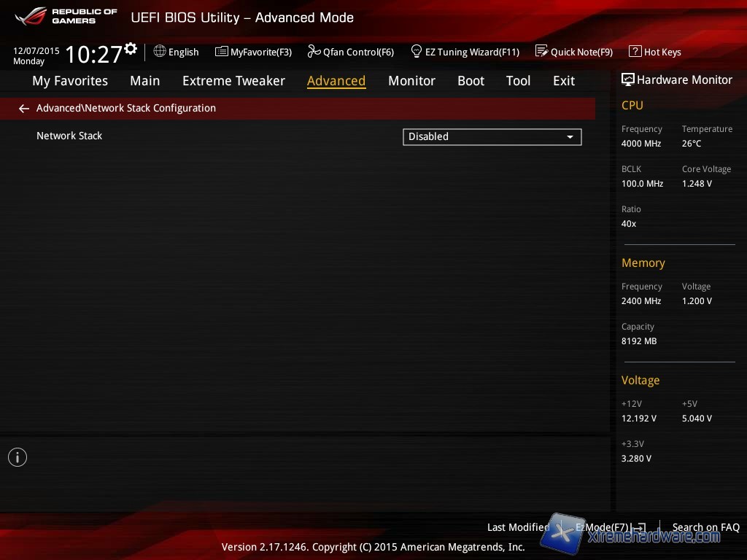This screenshot has width=747, height=560.
Task: Click the globe language icon
Action: point(160,52)
